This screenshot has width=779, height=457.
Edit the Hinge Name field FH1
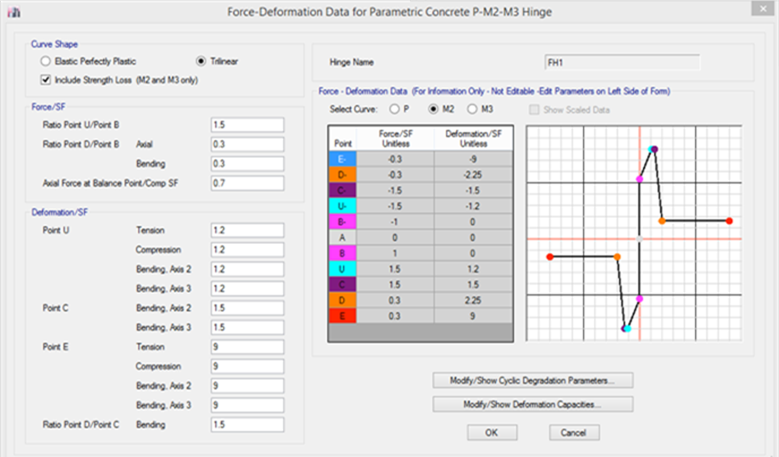point(622,63)
